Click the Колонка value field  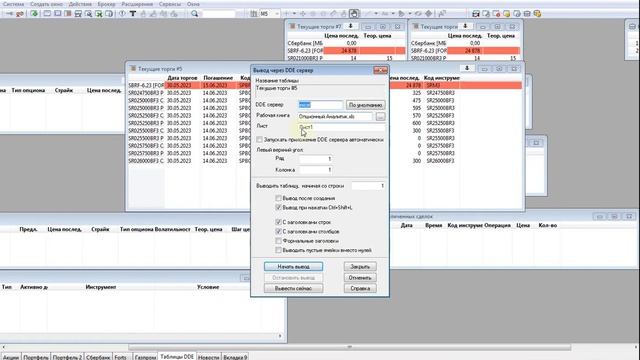pyautogui.click(x=316, y=170)
